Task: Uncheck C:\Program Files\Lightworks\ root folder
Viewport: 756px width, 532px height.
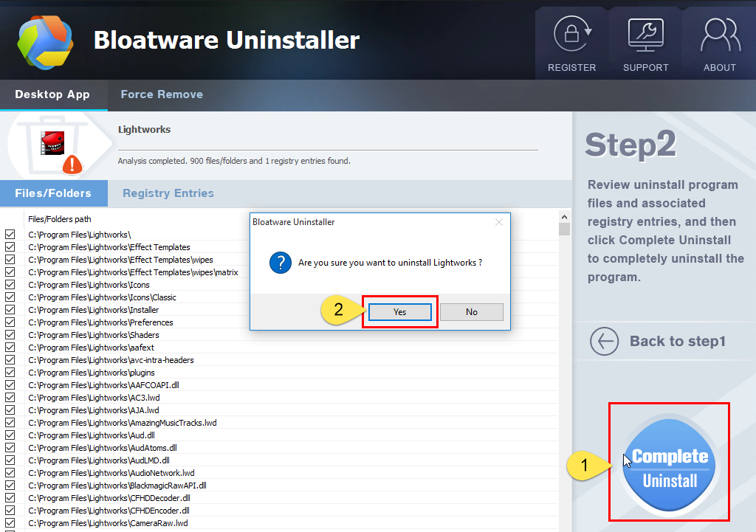Action: point(10,235)
